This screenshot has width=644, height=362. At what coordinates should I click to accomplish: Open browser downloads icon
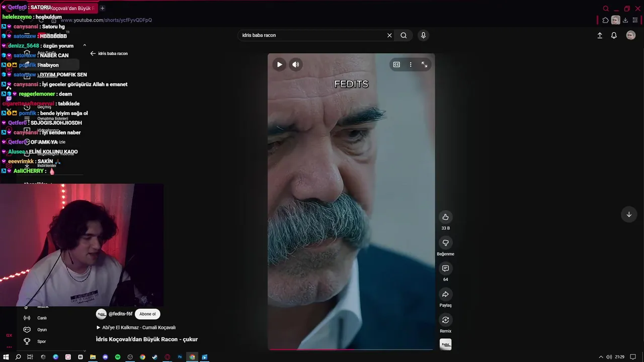[x=625, y=20]
